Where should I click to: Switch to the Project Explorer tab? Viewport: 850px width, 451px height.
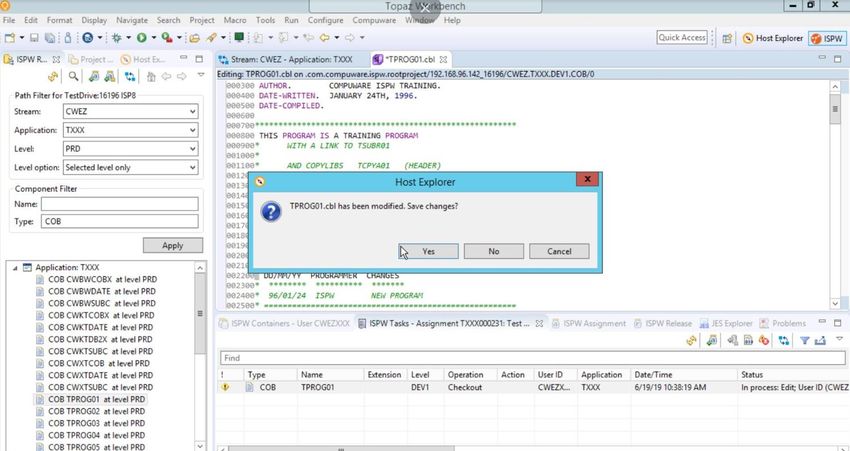pyautogui.click(x=91, y=59)
